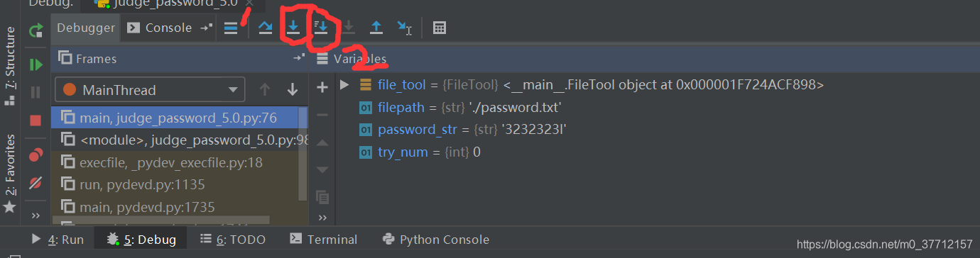The width and height of the screenshot is (980, 258).
Task: Click previous frame up arrow
Action: 265,90
